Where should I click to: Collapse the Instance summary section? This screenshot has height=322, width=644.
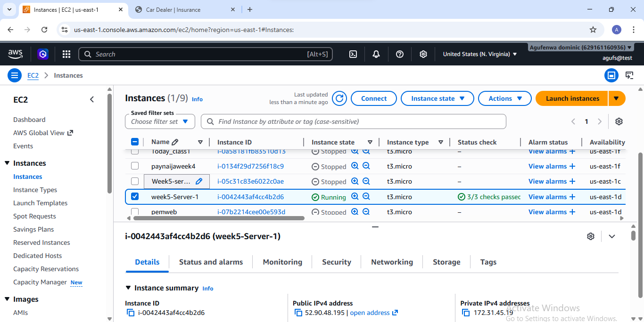(129, 288)
